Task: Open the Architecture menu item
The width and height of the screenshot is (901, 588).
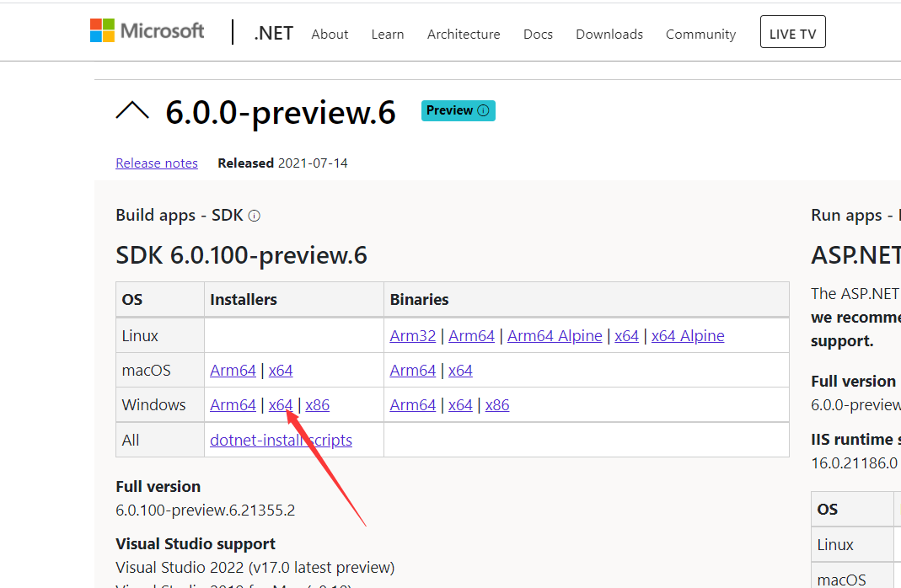Action: [464, 35]
